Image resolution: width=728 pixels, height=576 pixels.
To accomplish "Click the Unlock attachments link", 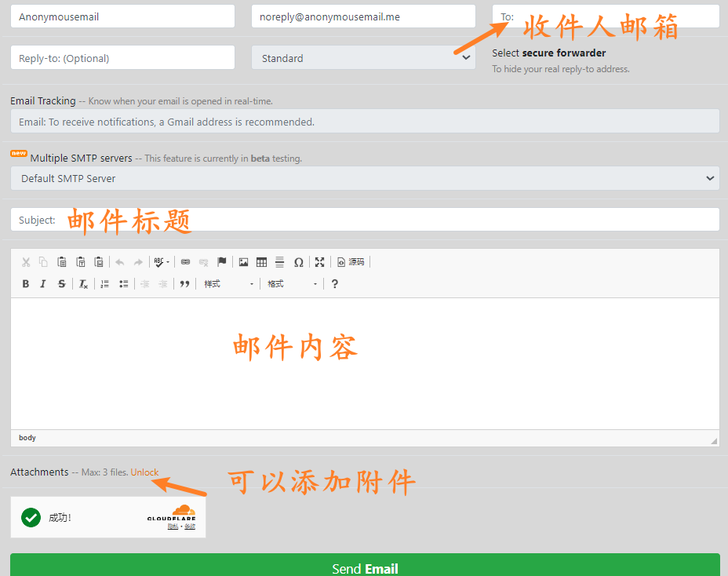I will (x=144, y=472).
